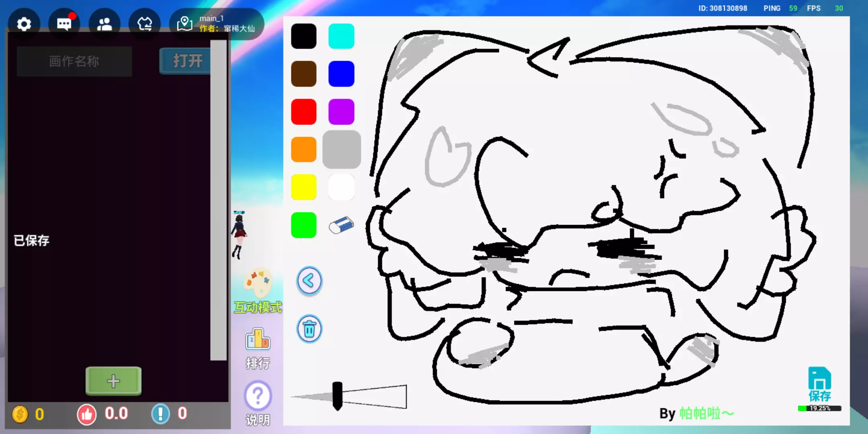This screenshot has width=868, height=434.
Task: Open the chat messages icon
Action: click(x=64, y=24)
